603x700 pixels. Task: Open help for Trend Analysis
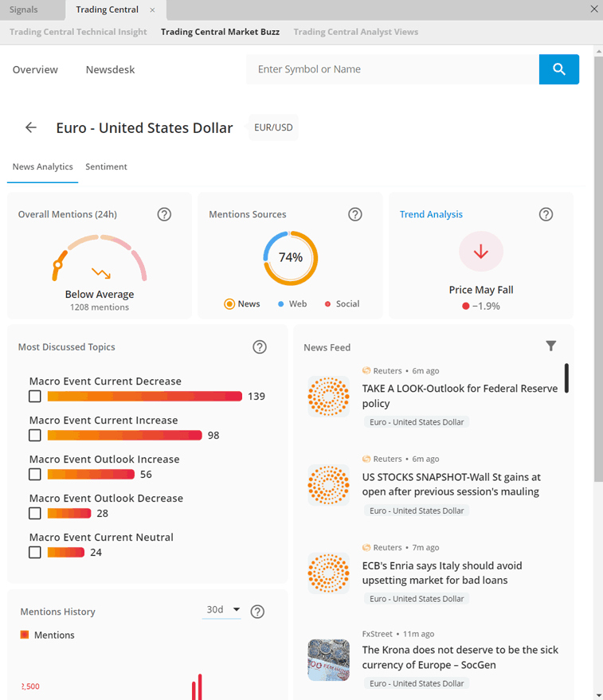click(x=546, y=214)
